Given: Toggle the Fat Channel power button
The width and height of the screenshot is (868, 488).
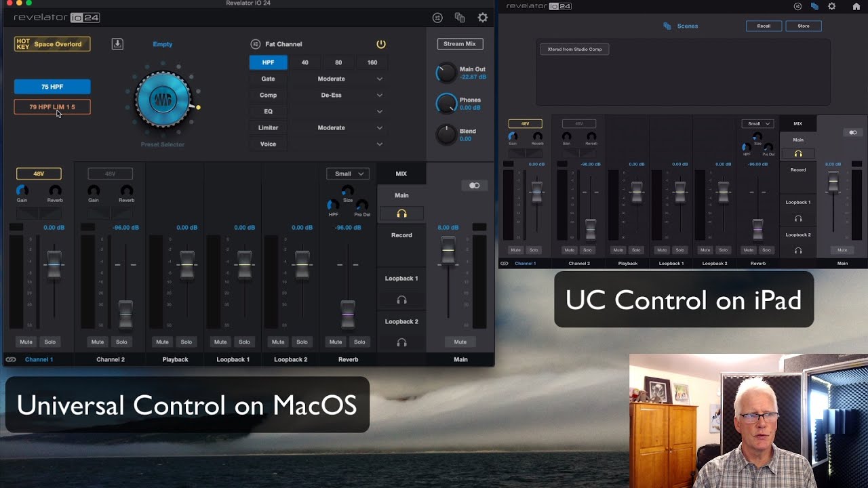Looking at the screenshot, I should click(381, 44).
